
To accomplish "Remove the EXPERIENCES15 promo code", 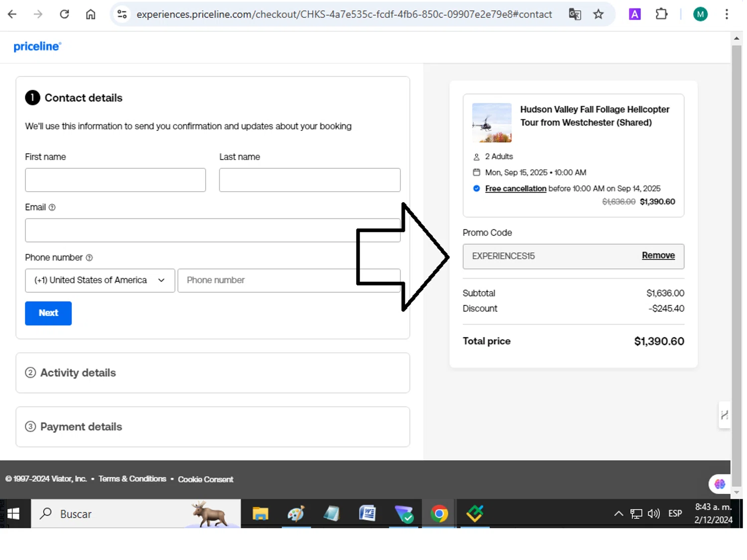I will click(658, 255).
